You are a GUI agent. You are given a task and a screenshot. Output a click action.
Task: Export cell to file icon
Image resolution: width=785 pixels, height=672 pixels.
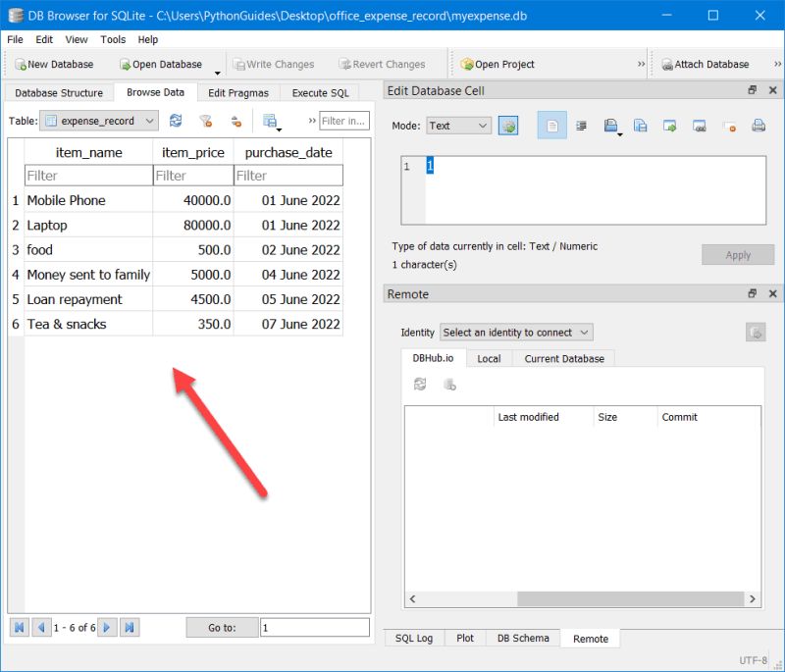pos(700,126)
